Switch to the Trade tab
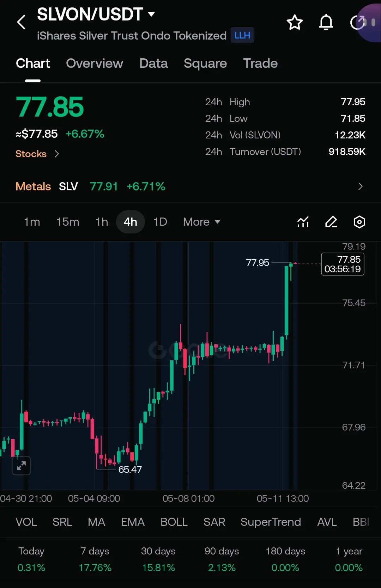 tap(260, 64)
